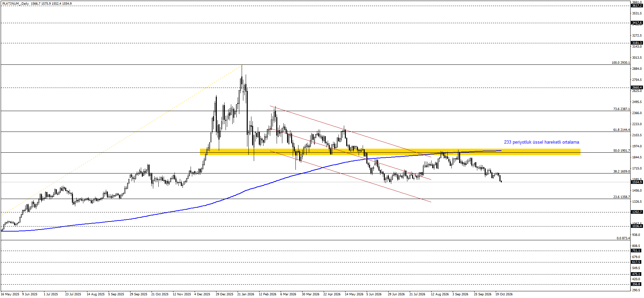This screenshot has width=644, height=298.
Task: Click the 3181.3 level tag on price axis
Action: coord(637,43)
